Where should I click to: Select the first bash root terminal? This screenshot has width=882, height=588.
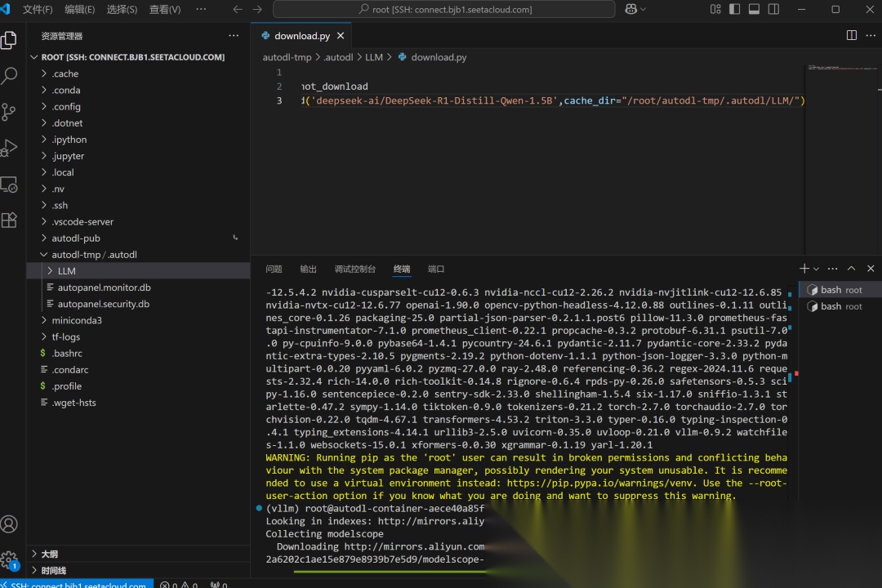pyautogui.click(x=840, y=290)
